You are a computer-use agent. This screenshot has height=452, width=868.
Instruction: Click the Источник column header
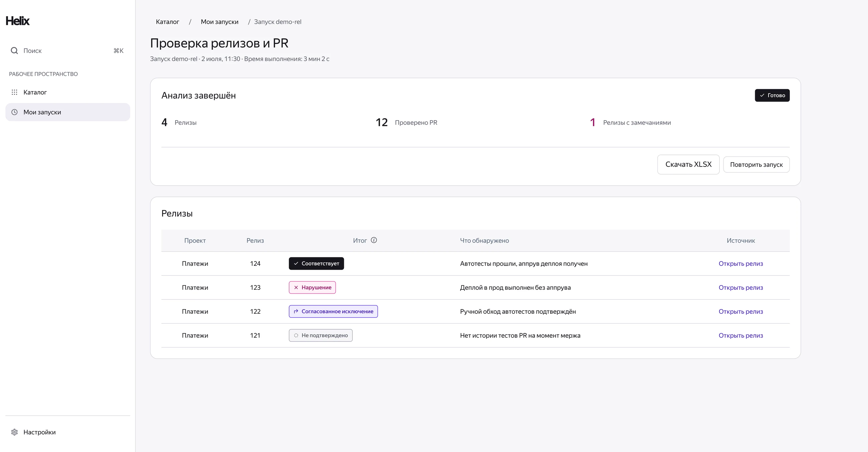point(740,240)
